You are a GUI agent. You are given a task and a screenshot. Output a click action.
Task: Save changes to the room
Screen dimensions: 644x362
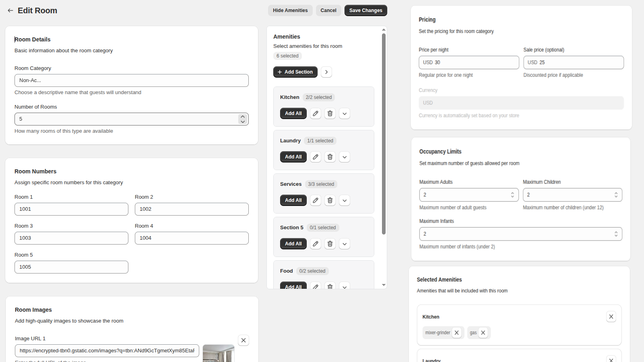point(365,10)
